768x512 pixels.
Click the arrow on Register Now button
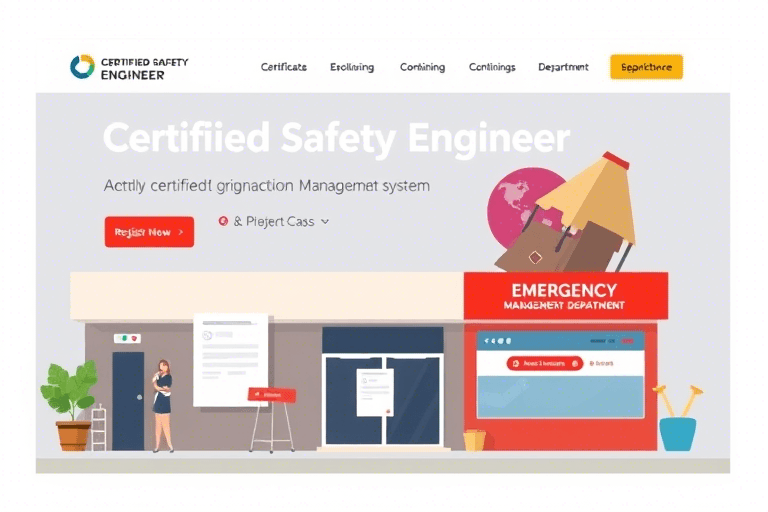[181, 232]
